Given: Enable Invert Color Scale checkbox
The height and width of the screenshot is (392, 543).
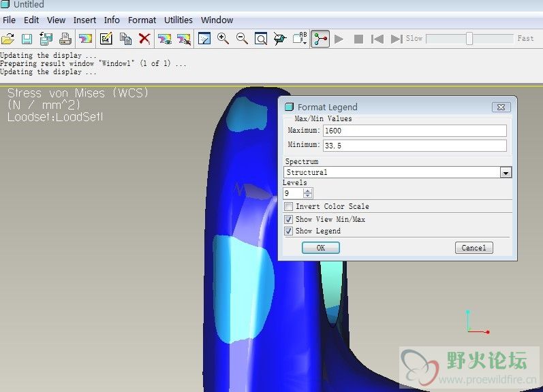Looking at the screenshot, I should (288, 207).
